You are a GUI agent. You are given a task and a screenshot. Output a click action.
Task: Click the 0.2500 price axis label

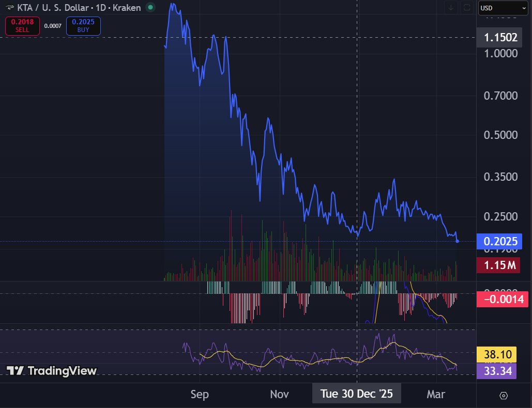pyautogui.click(x=500, y=216)
